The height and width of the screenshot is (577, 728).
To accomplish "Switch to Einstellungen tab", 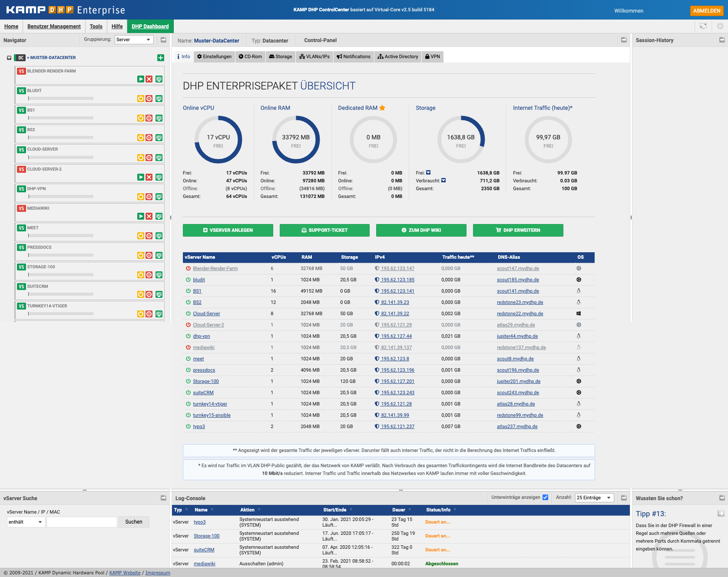I will (x=214, y=56).
